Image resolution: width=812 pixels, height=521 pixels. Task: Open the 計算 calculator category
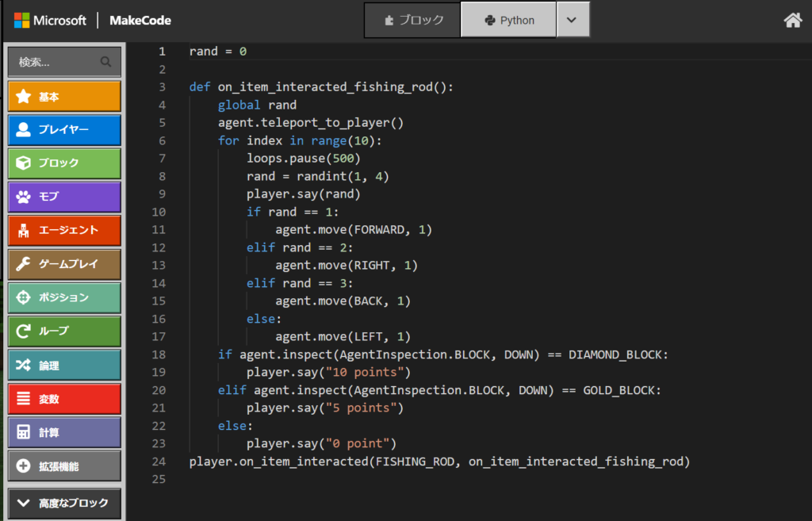pos(64,433)
